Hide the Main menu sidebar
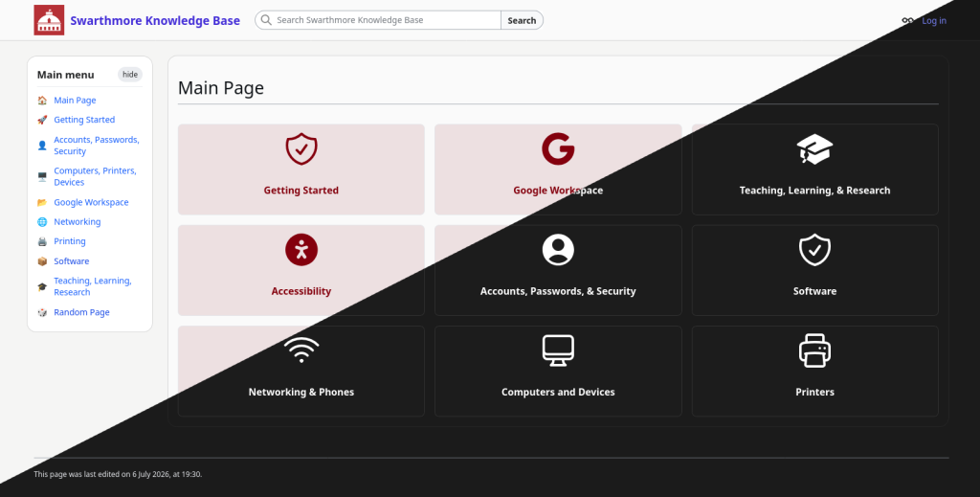 point(130,75)
